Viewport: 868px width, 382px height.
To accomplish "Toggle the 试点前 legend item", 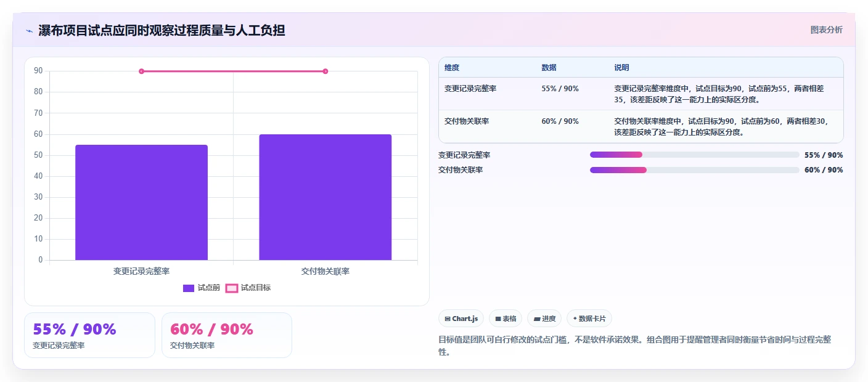I will coord(202,288).
